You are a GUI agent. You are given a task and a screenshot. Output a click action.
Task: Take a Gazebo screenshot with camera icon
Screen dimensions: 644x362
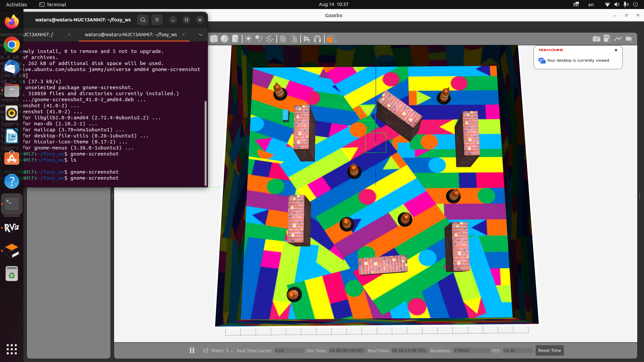click(596, 39)
